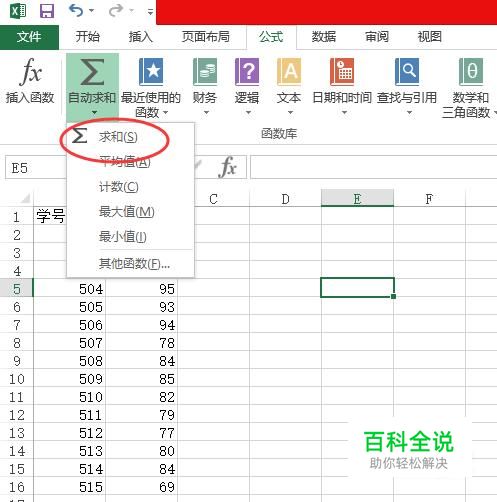This screenshot has width=497, height=502.
Task: Choose 平均值(A) from the menu
Action: point(130,162)
